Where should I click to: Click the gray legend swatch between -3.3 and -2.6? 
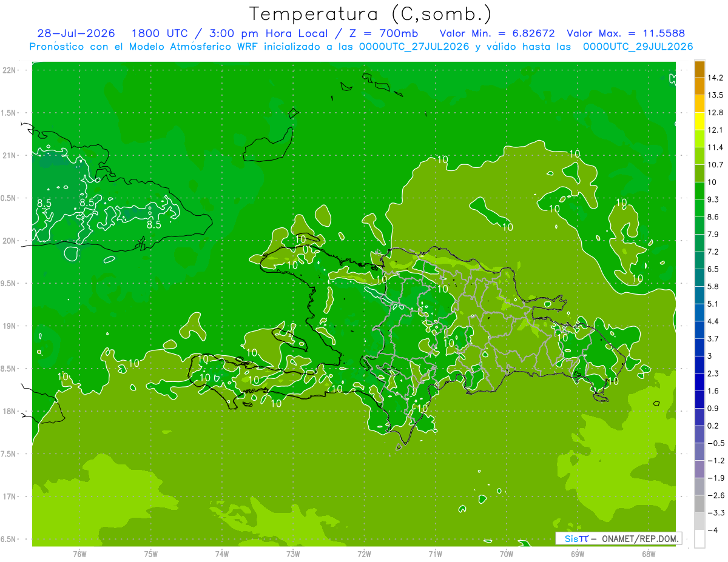click(699, 503)
